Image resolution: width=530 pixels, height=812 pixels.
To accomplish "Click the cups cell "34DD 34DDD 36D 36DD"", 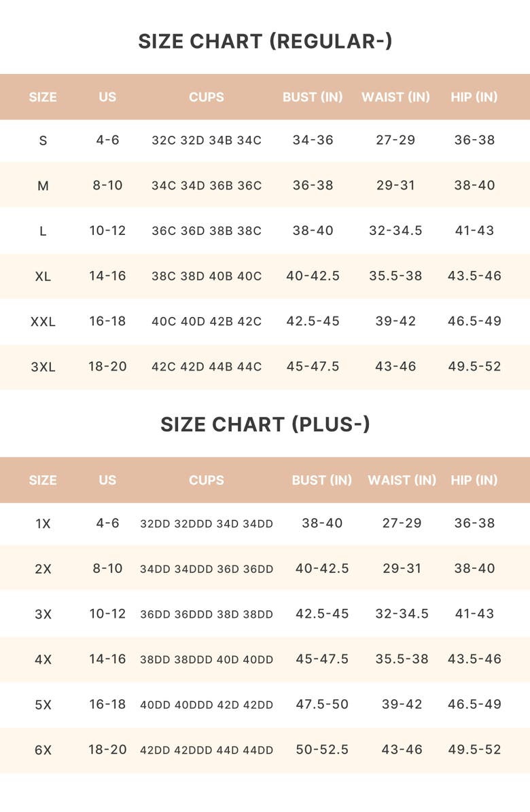I will [206, 569].
